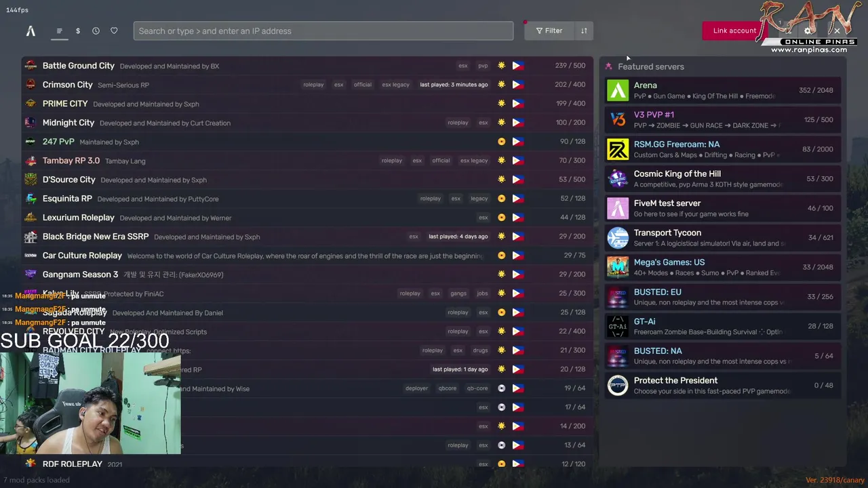Click the search and IP address field
The width and height of the screenshot is (868, 488).
(323, 30)
